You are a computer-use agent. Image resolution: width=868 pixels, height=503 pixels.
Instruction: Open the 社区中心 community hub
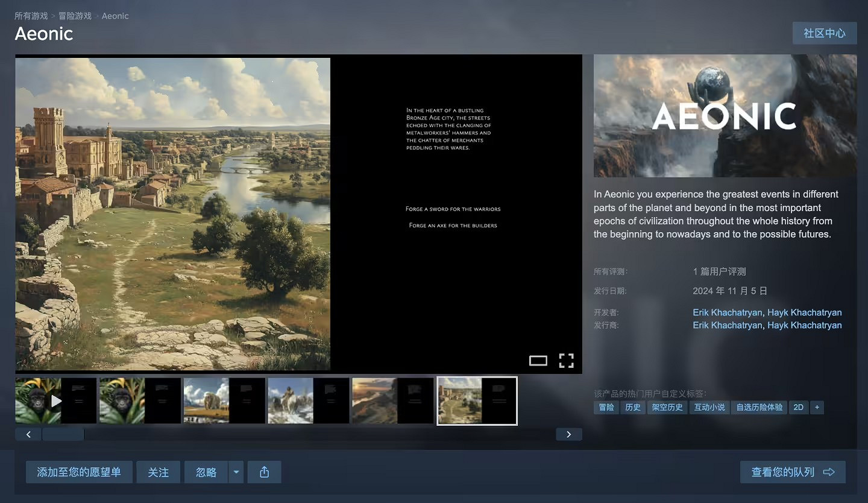[x=825, y=33]
